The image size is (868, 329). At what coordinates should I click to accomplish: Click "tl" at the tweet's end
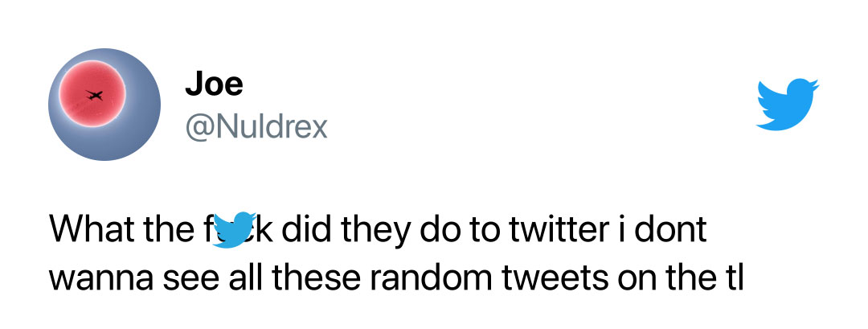pyautogui.click(x=732, y=278)
